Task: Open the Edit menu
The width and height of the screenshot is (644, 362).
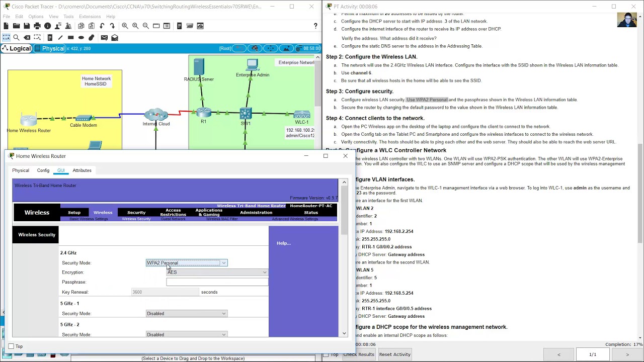Action: pyautogui.click(x=19, y=17)
